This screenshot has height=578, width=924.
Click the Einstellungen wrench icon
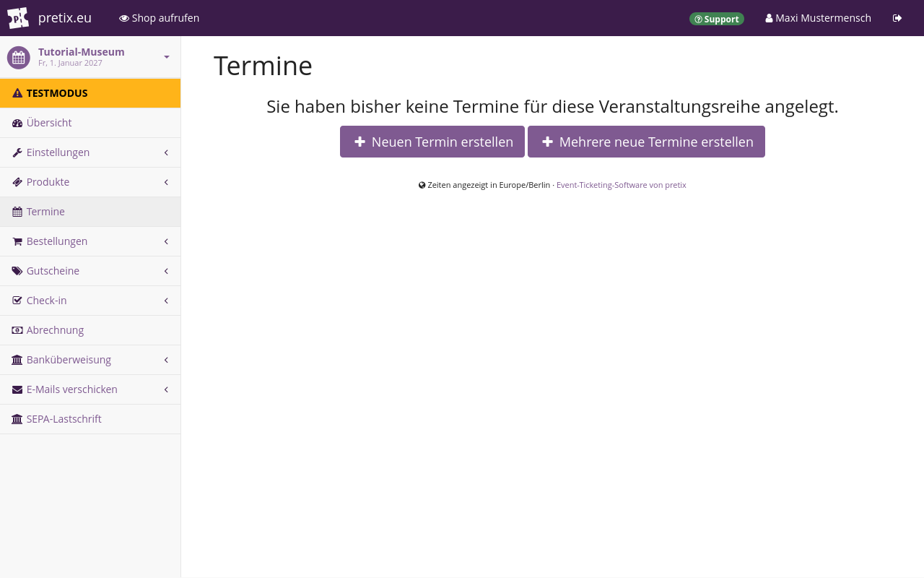17,152
